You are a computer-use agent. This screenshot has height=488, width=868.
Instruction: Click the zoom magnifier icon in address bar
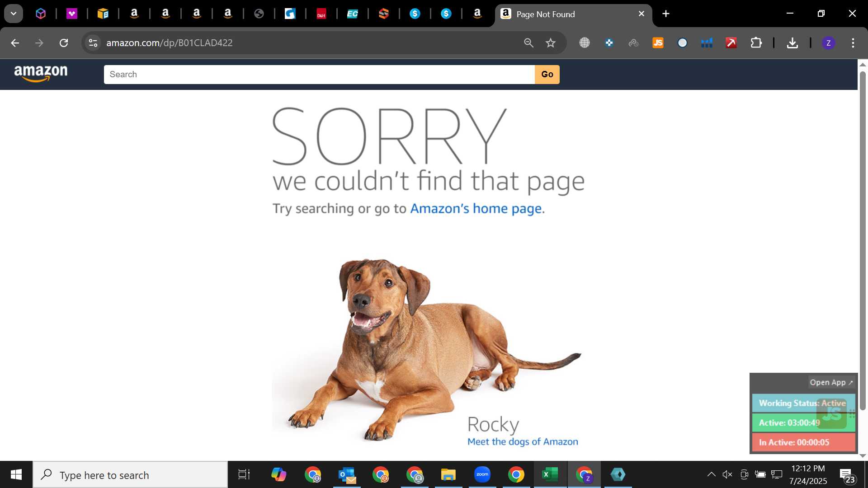(x=528, y=43)
